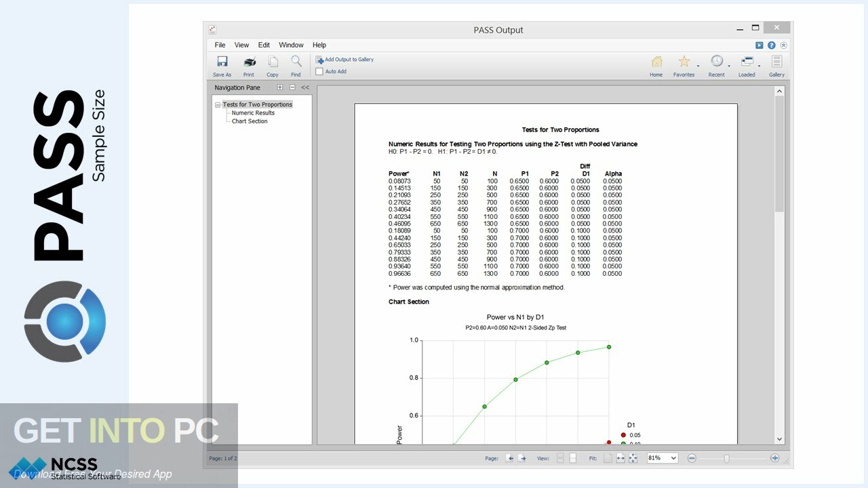This screenshot has width=868, height=488.
Task: Switch to continuous page view icon
Action: click(x=560, y=458)
